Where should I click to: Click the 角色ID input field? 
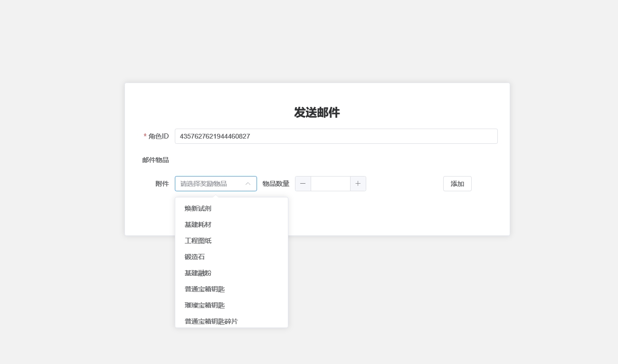336,136
